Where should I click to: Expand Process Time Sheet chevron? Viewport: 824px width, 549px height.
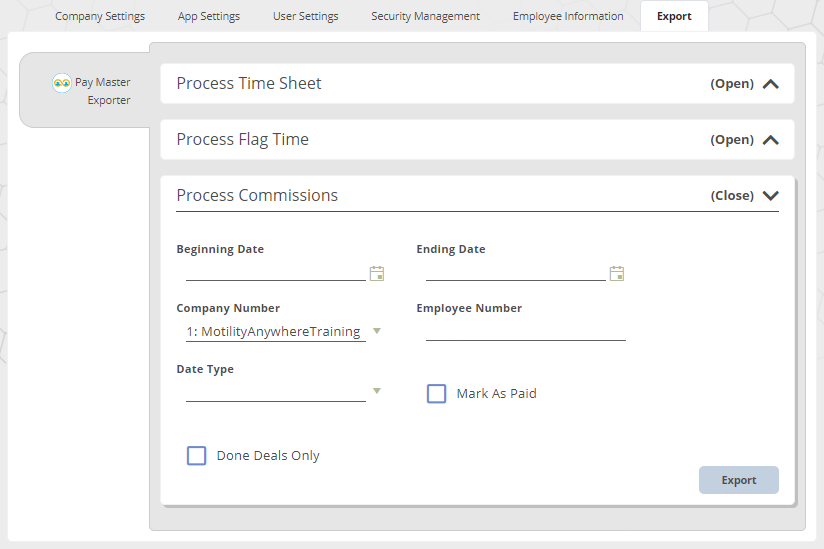[x=770, y=84]
